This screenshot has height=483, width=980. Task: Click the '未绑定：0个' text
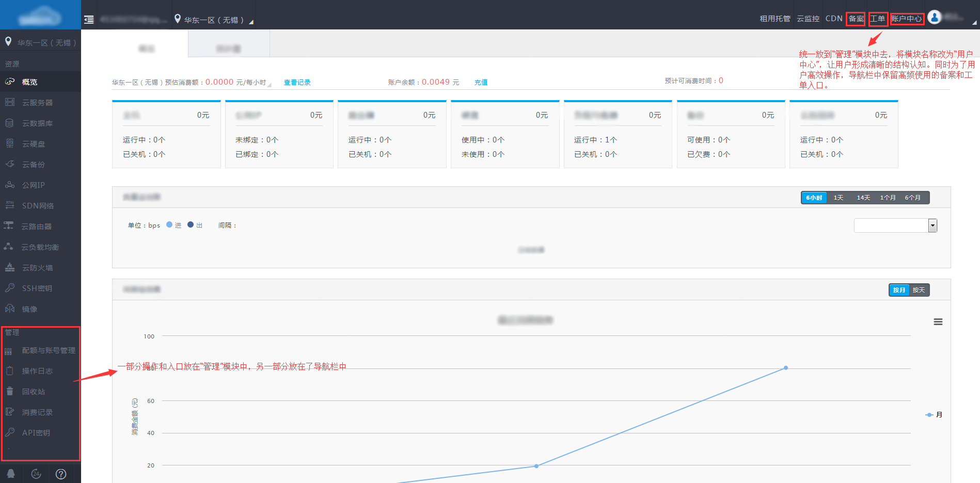(x=257, y=140)
